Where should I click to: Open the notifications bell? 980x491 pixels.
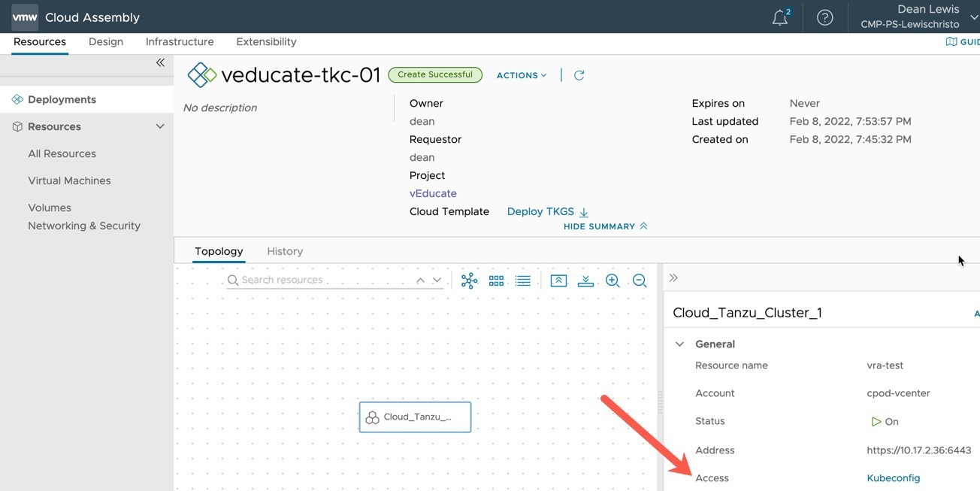coord(781,17)
